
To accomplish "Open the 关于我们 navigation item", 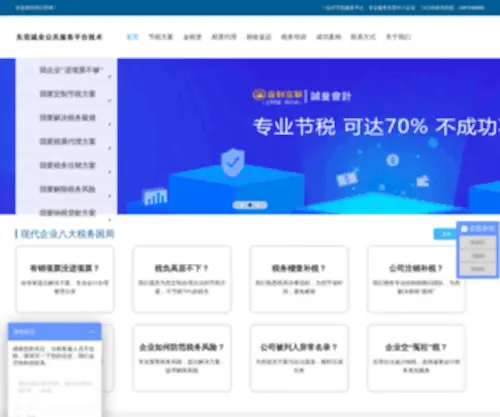I will pos(398,37).
